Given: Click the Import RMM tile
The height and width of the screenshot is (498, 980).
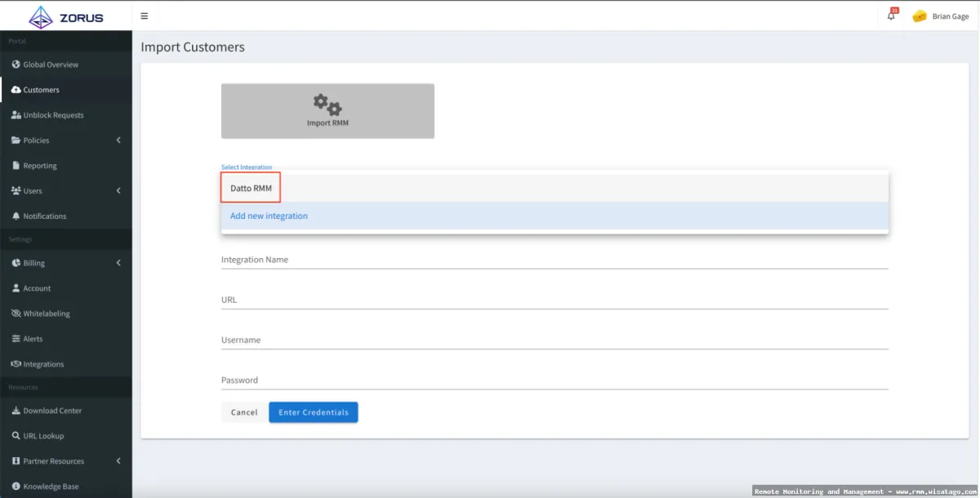Looking at the screenshot, I should point(327,111).
